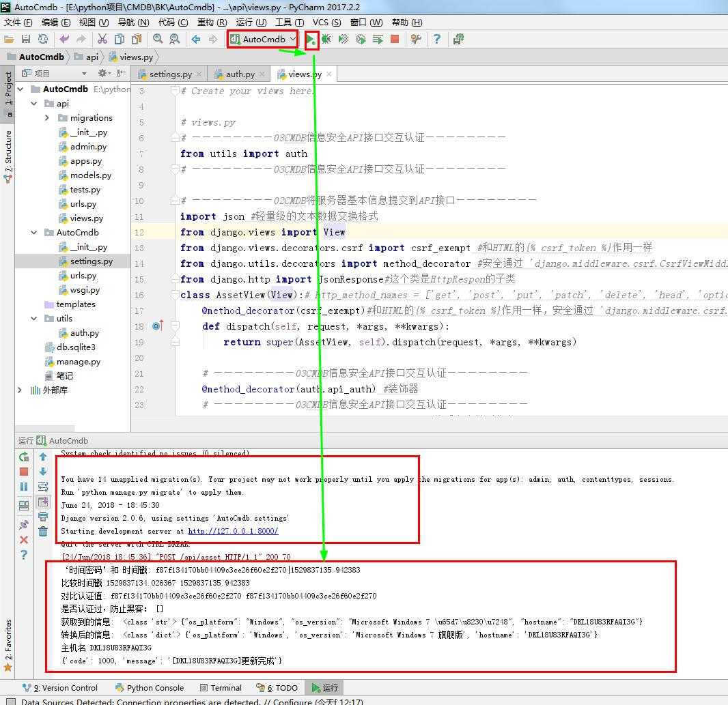Collapse the AutoCmdb root project node
This screenshot has width=728, height=705.
20,89
